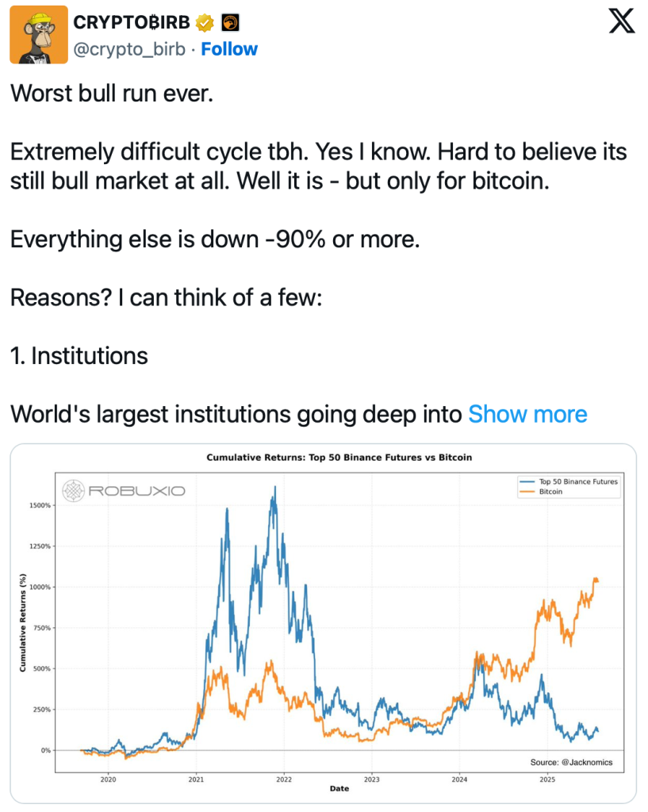
Task: Click the 1500% label on the returns axis
Action: (40, 505)
